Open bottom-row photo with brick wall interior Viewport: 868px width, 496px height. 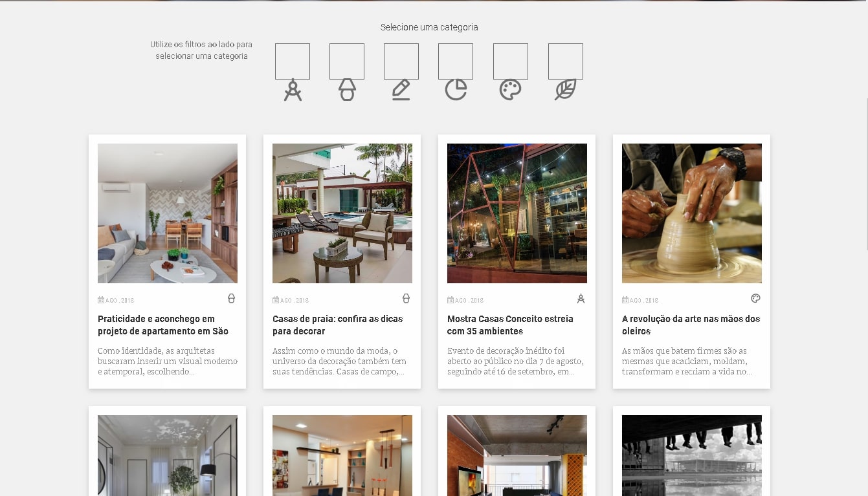(x=517, y=455)
